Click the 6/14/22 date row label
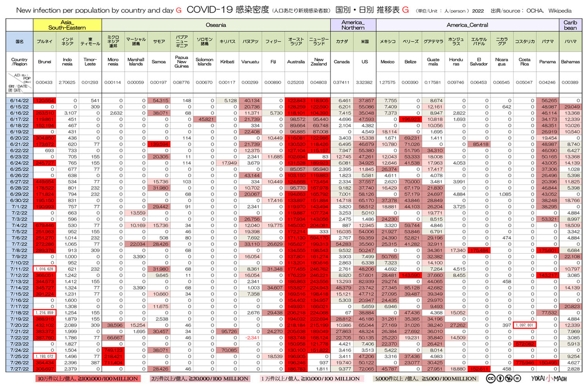The width and height of the screenshot is (588, 387). 20,100
